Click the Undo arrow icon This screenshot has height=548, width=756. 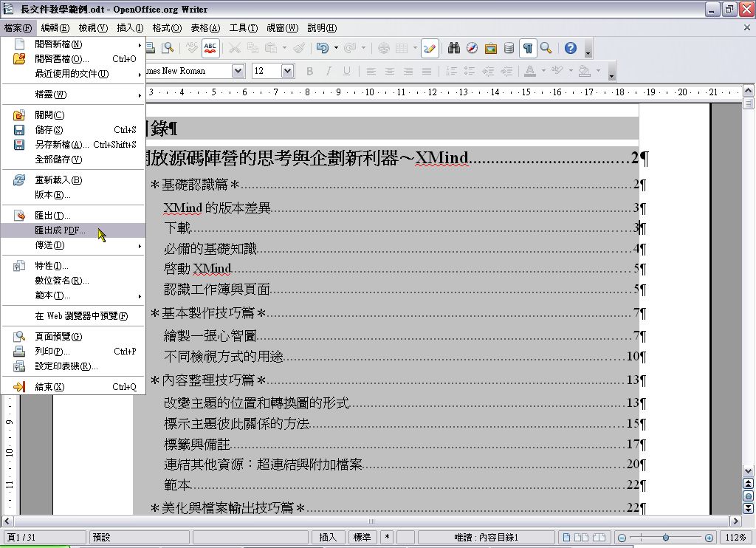[x=322, y=48]
